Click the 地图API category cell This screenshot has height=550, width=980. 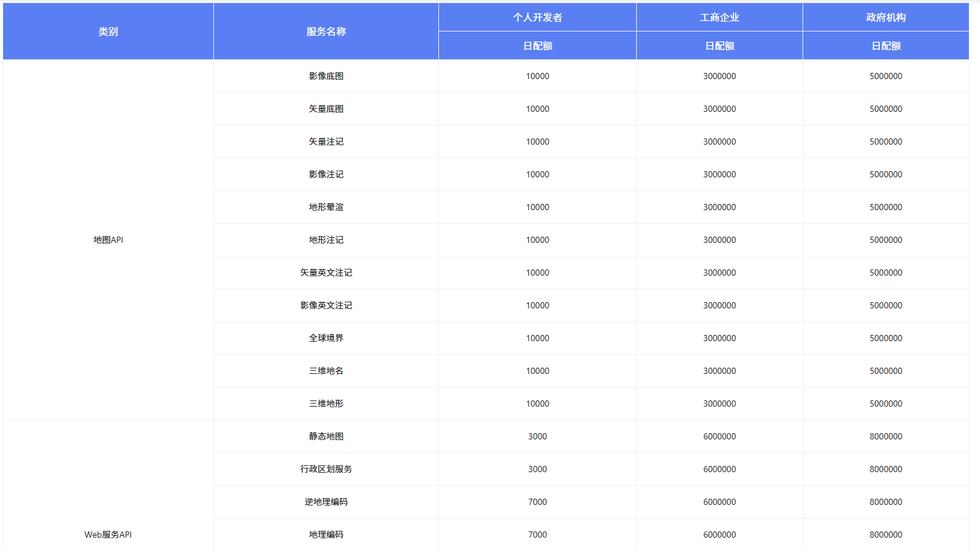click(108, 240)
